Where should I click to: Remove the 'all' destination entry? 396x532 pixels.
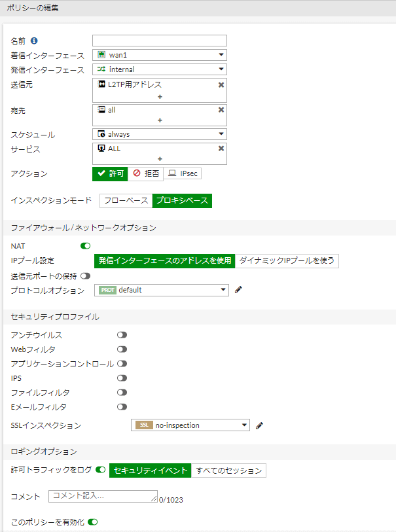(221, 109)
